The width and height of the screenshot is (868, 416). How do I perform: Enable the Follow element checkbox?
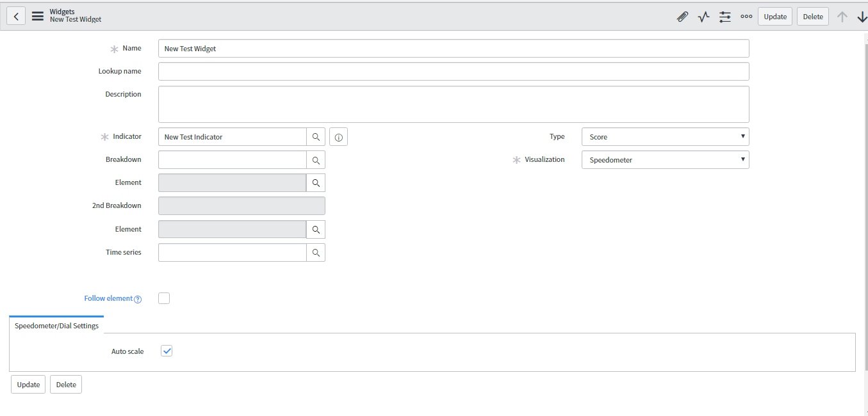pos(164,298)
